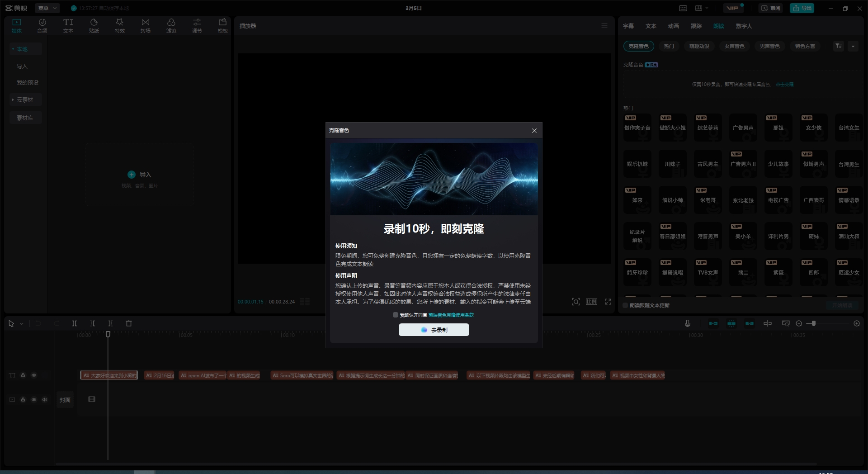The height and width of the screenshot is (474, 868).
Task: Click the split clip tool
Action: pos(75,323)
